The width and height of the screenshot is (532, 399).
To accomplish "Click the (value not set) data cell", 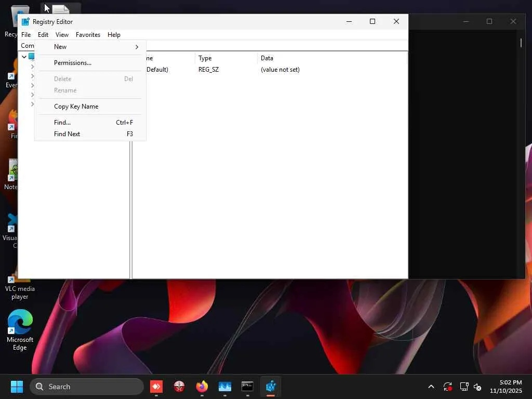I will pos(280,70).
